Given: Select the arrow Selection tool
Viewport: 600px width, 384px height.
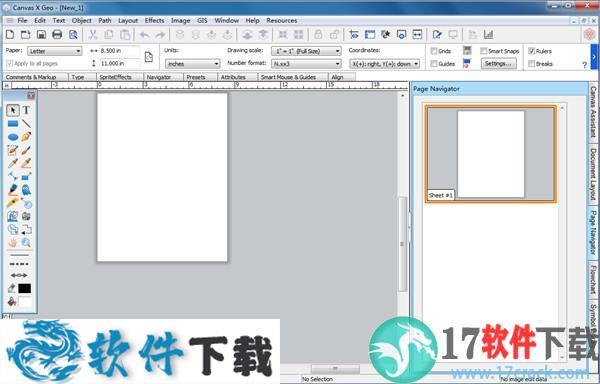Looking at the screenshot, I should point(13,110).
